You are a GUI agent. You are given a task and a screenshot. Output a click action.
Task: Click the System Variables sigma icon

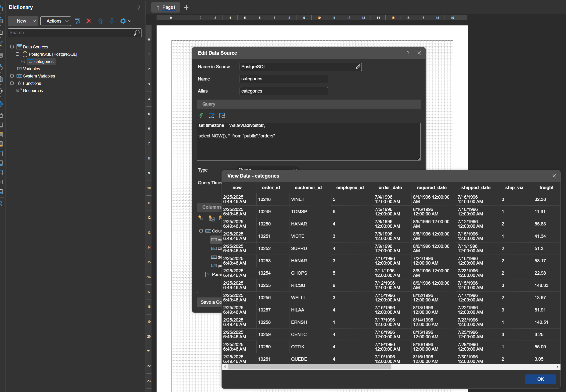pos(19,76)
